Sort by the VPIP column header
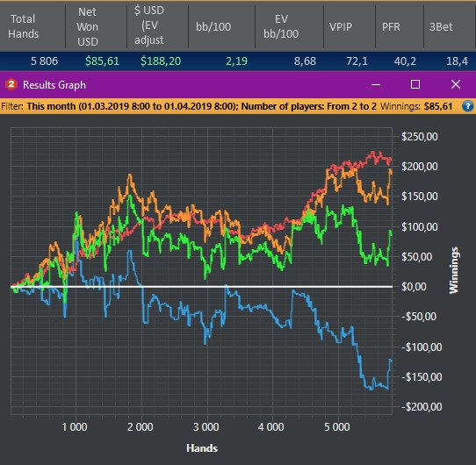The image size is (476, 465). pos(350,26)
